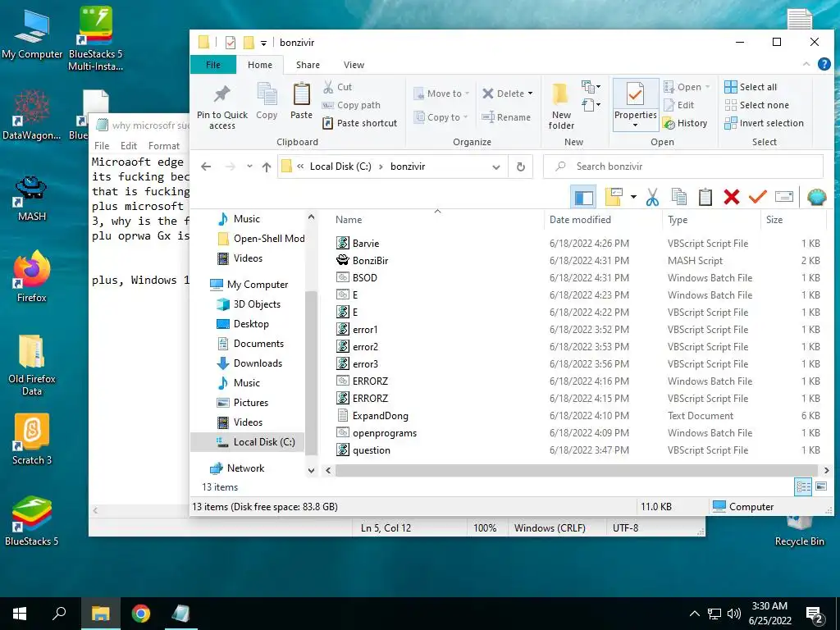Viewport: 840px width, 630px height.
Task: Open Explorer help question mark icon
Action: [x=824, y=64]
